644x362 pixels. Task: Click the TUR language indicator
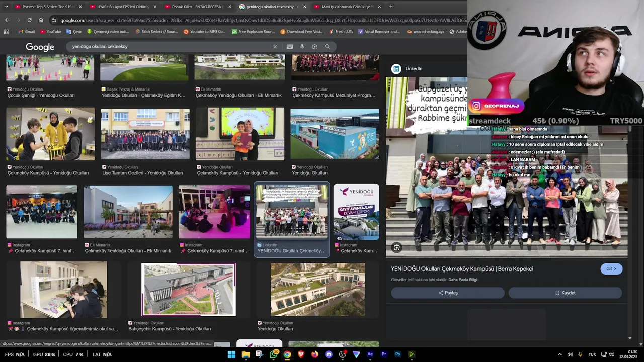592,354
